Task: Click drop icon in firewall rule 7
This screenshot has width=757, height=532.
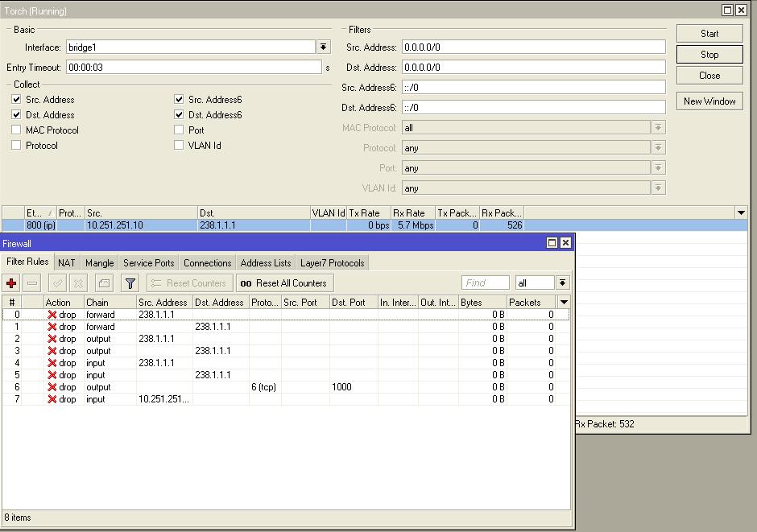Action: coord(52,399)
